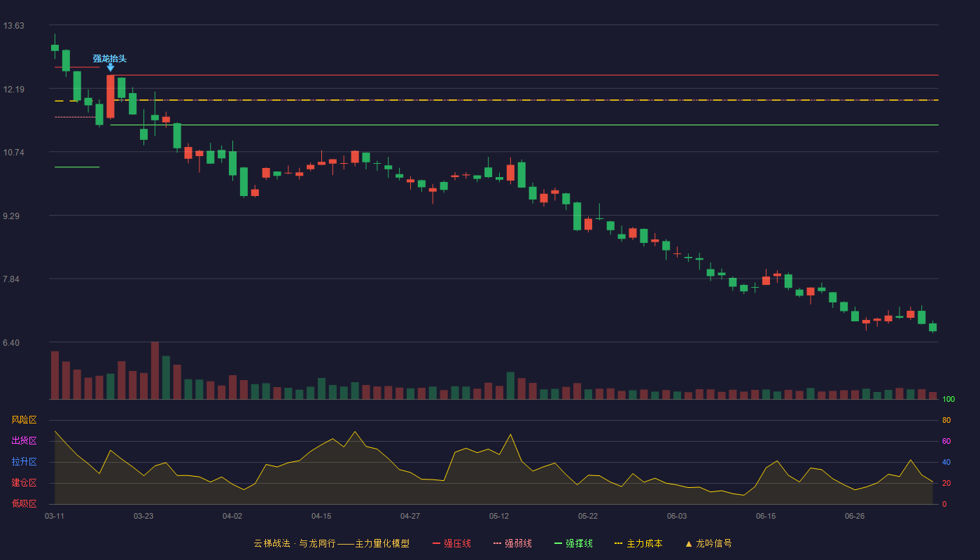This screenshot has width=980, height=560.
Task: Click the 12.19 price axis label
Action: tap(13, 90)
